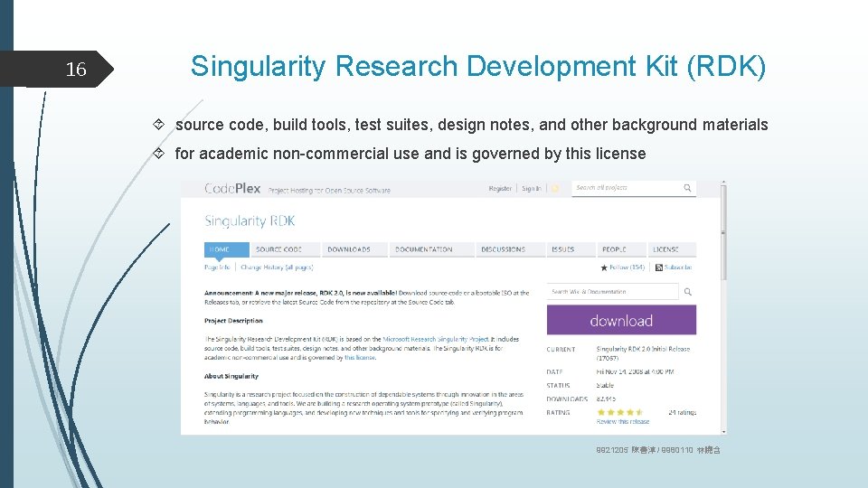Click the 'About Singularity' heading
The width and height of the screenshot is (868, 488).
pos(231,376)
